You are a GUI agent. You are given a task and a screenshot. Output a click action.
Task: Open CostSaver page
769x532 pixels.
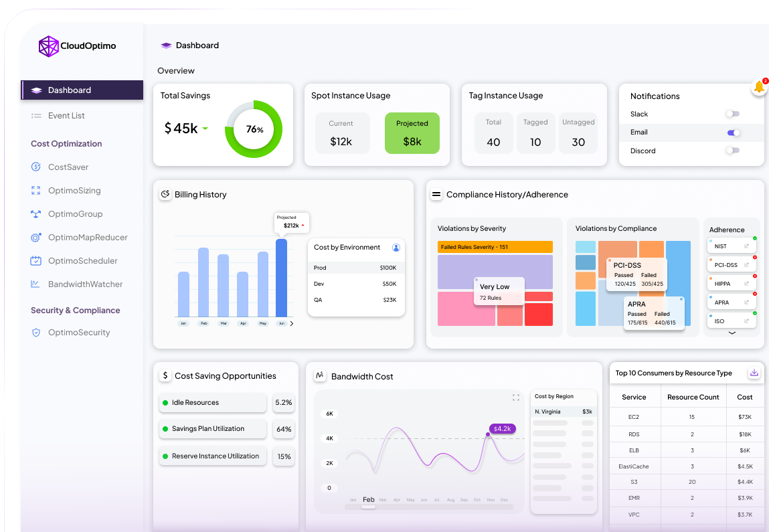[68, 167]
